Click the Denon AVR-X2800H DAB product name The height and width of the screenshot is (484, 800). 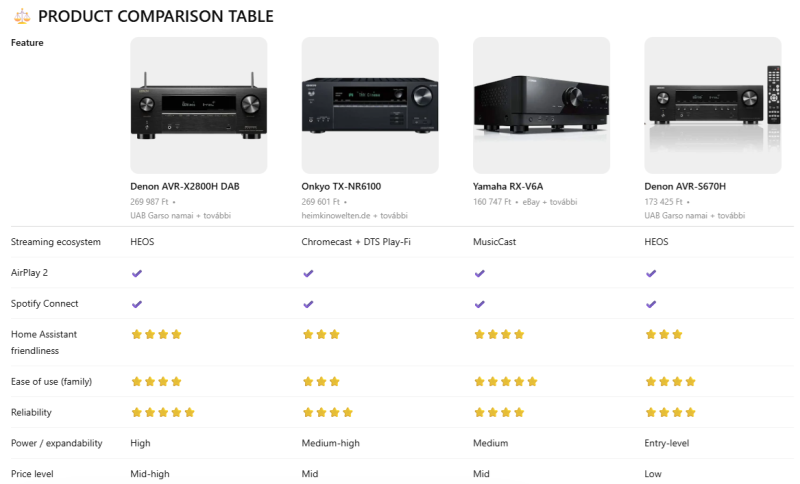(x=185, y=186)
